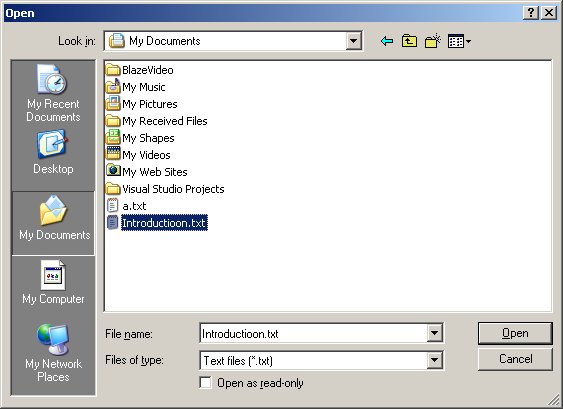Select My Documents in places bar
This screenshot has height=409, width=563.
[54, 223]
